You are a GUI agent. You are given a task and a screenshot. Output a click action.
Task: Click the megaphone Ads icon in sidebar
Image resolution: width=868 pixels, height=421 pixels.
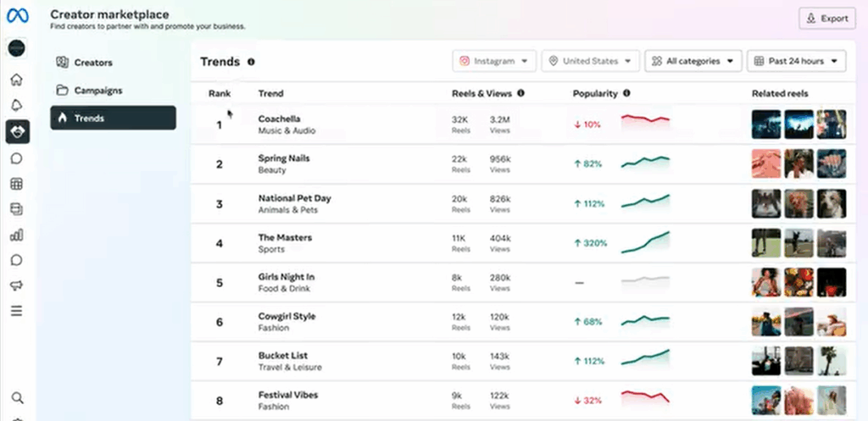[16, 285]
